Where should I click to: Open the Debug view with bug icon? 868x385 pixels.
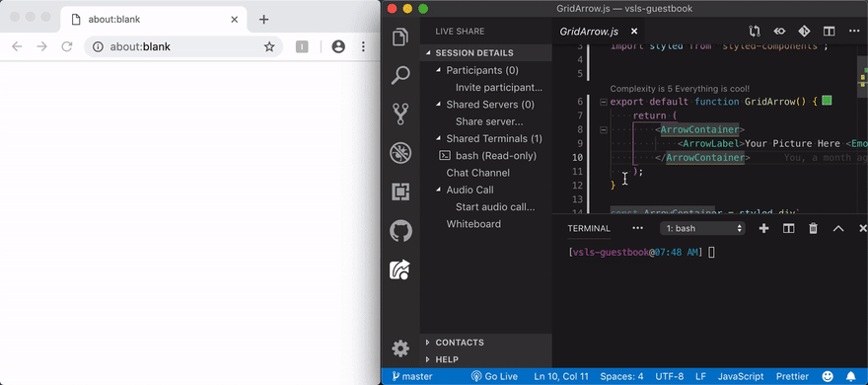[400, 153]
